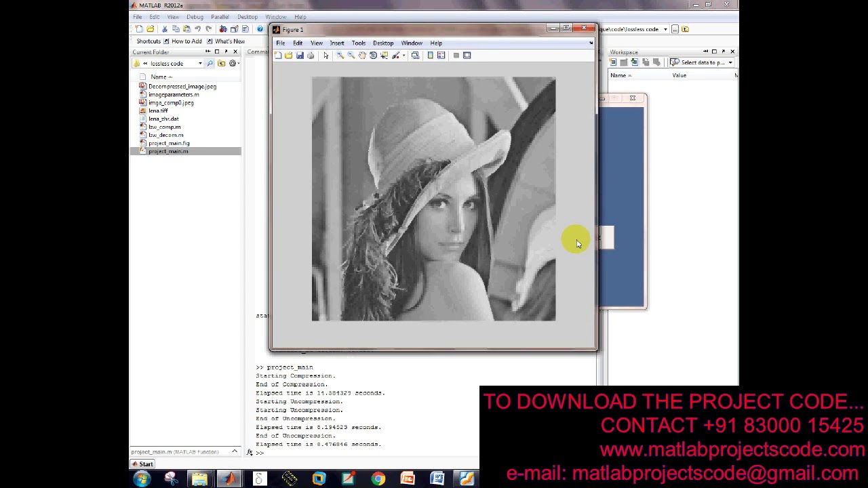Click the New variable icon in Workspace toolbar
The height and width of the screenshot is (488, 868).
(612, 62)
